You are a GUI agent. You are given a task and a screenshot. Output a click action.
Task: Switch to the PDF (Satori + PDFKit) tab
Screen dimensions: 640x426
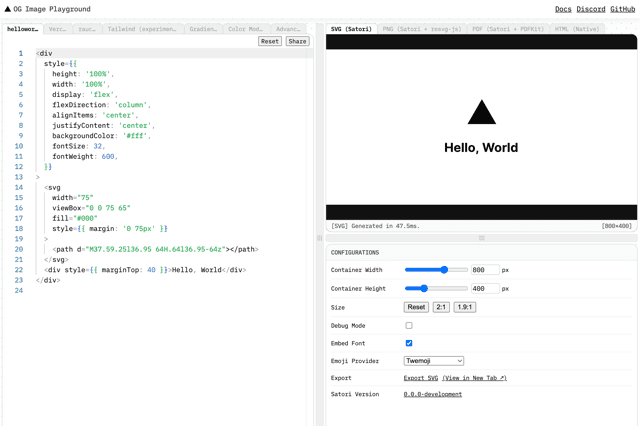[x=508, y=29]
